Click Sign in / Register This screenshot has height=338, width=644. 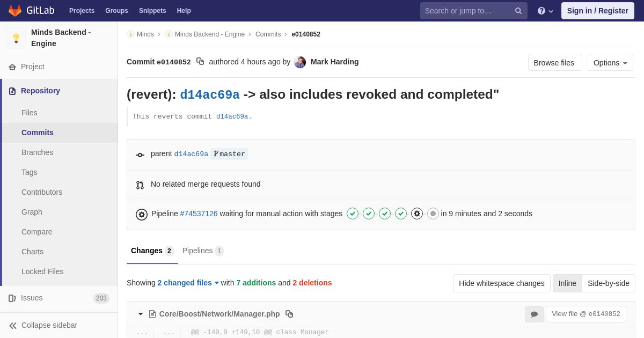point(598,11)
